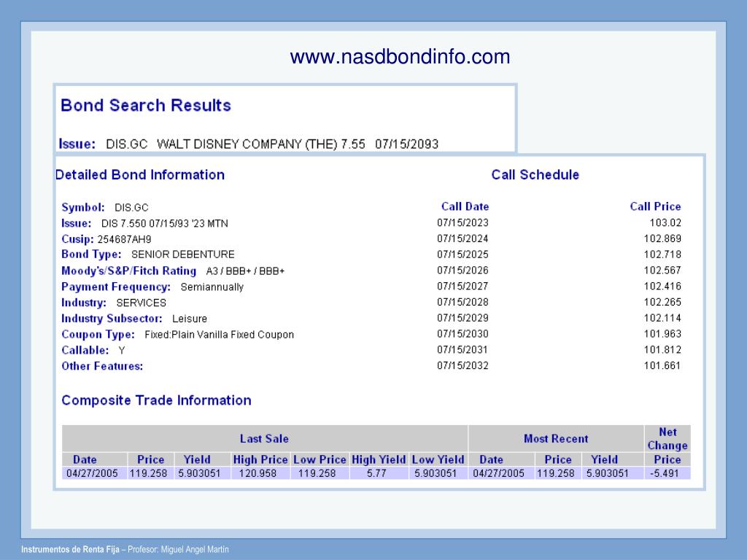Screen dimensions: 747x560
Task: Click call price 102.567
Action: click(x=662, y=270)
